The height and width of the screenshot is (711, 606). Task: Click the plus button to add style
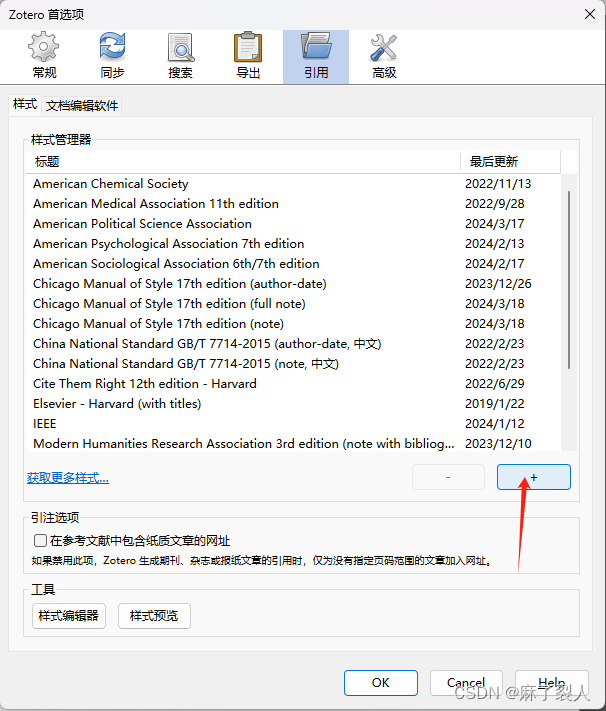coord(533,477)
